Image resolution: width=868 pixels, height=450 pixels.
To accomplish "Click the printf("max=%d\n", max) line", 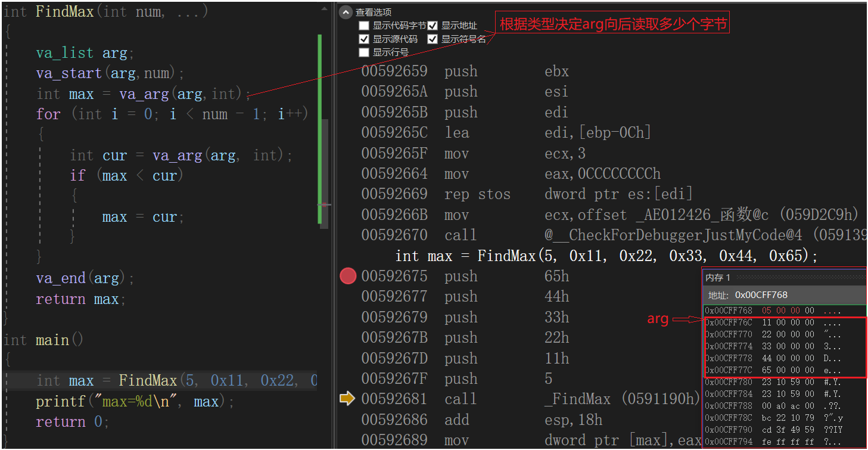I will coord(135,402).
